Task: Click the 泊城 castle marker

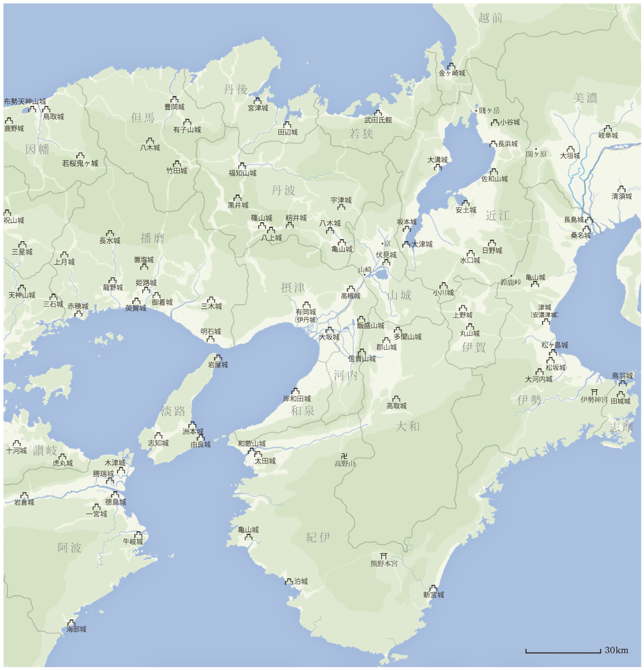Action: pyautogui.click(x=289, y=581)
